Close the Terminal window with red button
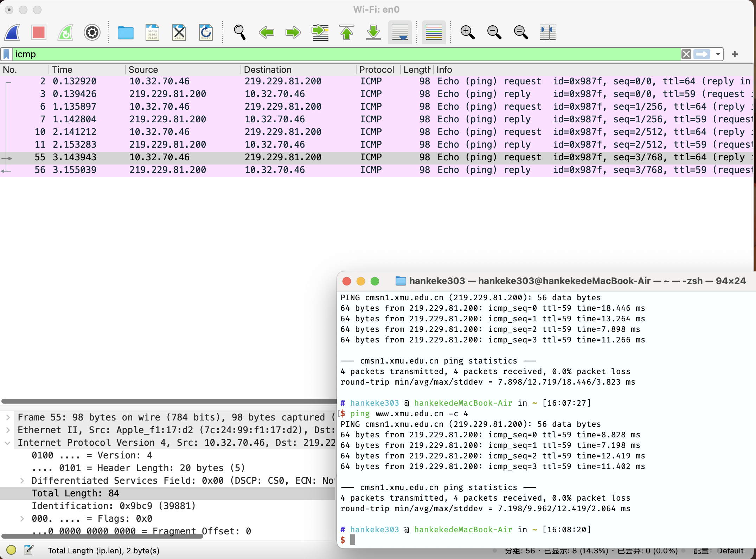Image resolution: width=756 pixels, height=559 pixels. pos(347,281)
